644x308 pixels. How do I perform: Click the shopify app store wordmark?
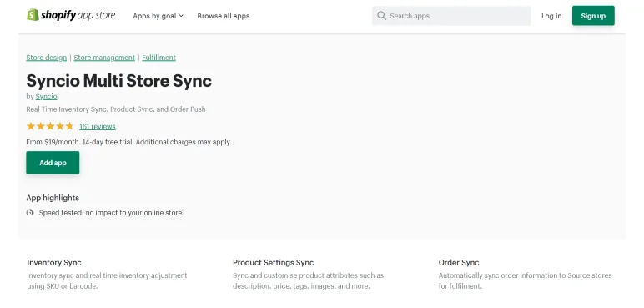[x=78, y=16]
